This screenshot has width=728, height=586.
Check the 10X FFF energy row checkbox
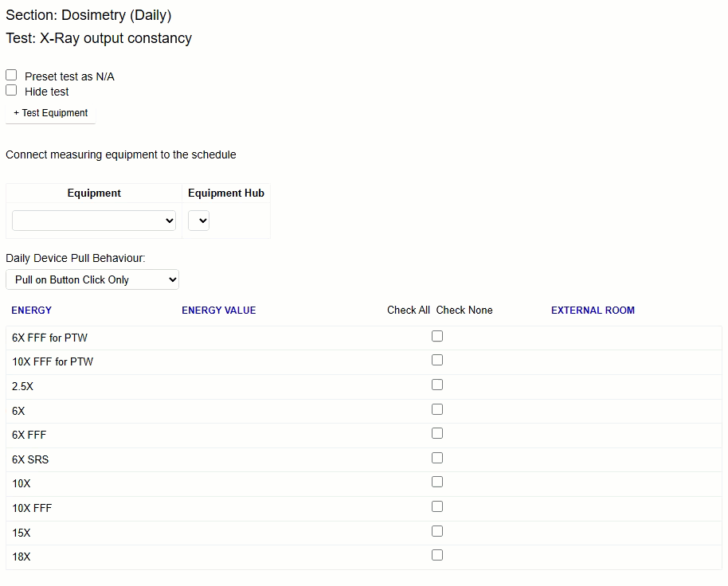[437, 507]
